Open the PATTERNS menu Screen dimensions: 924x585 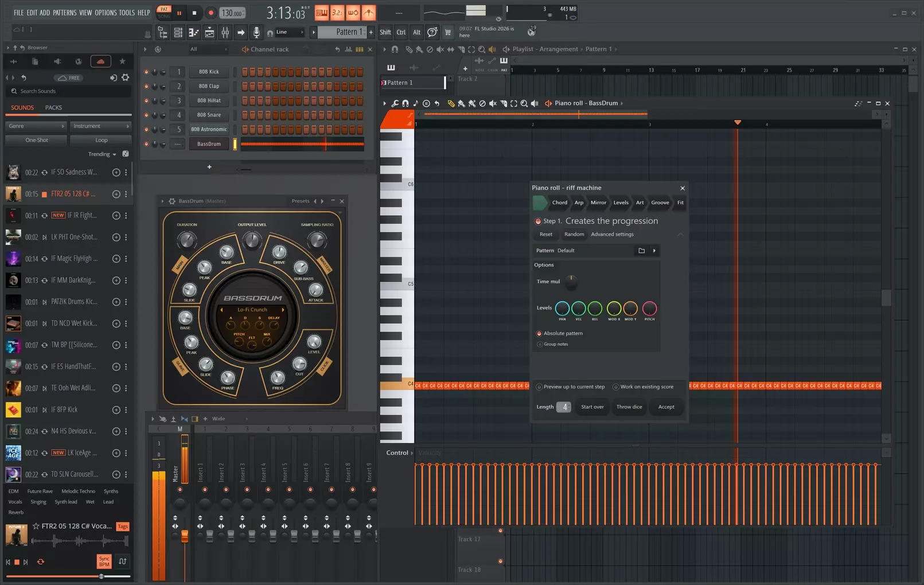pyautogui.click(x=64, y=13)
